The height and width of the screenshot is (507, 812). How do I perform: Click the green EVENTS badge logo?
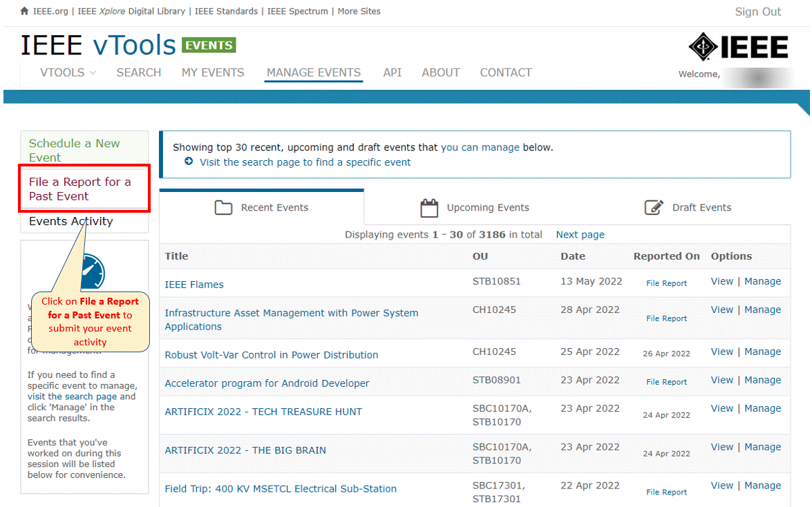209,46
